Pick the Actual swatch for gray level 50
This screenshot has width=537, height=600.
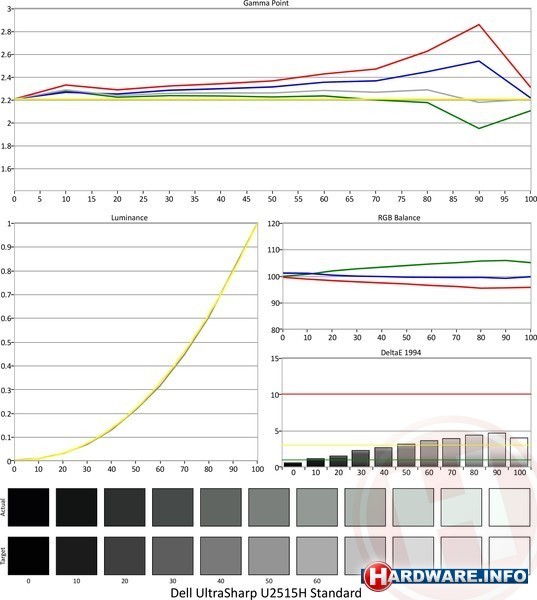[x=269, y=507]
